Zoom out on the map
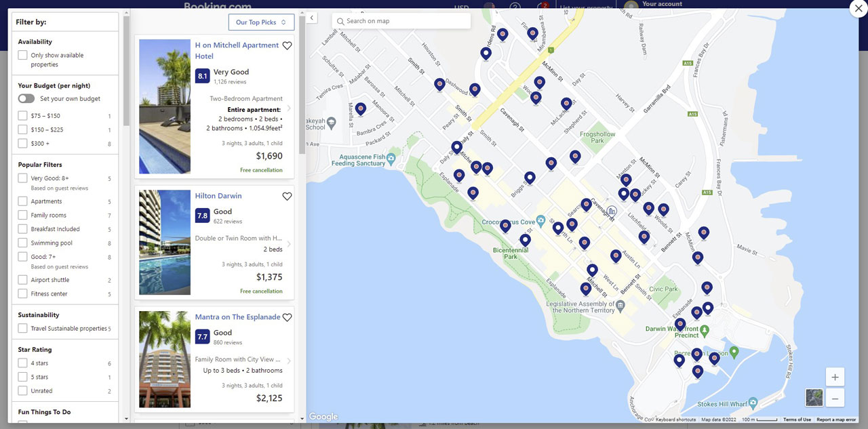Viewport: 868px width, 429px height. 835,399
